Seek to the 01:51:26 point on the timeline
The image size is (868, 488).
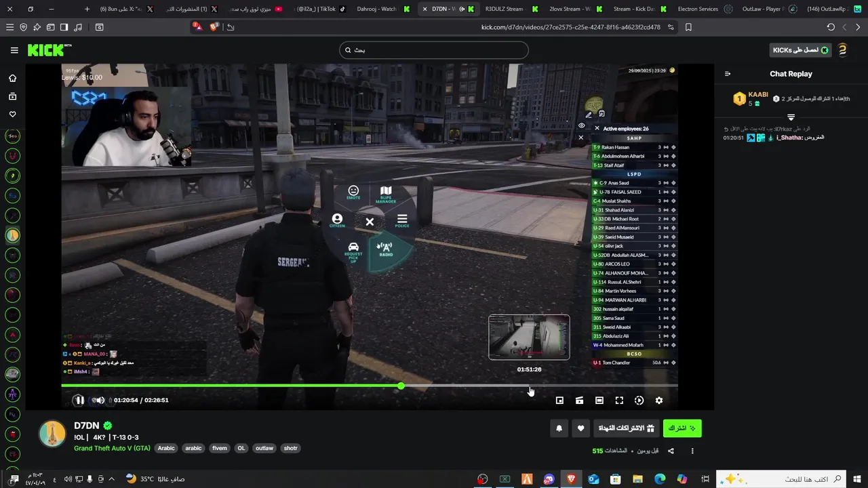tap(530, 386)
